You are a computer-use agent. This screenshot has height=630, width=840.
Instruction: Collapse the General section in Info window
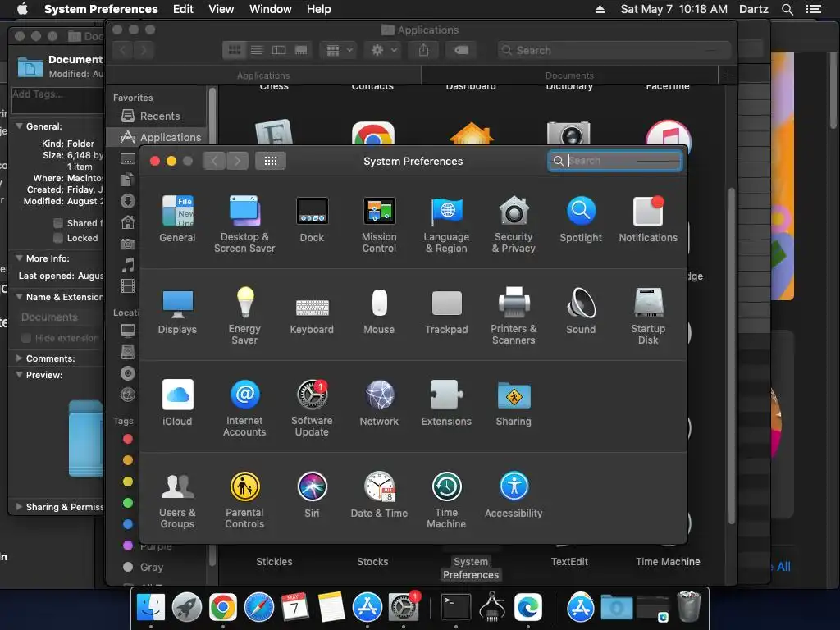tap(20, 126)
